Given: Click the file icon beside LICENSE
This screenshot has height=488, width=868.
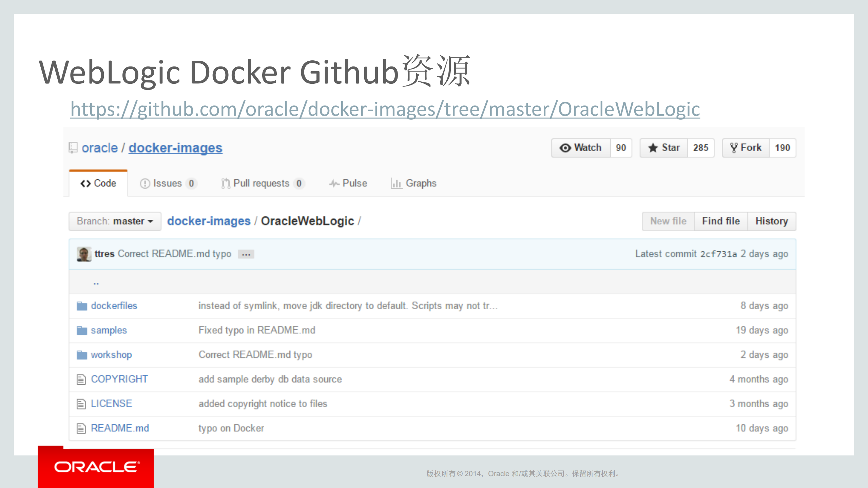Looking at the screenshot, I should click(81, 403).
